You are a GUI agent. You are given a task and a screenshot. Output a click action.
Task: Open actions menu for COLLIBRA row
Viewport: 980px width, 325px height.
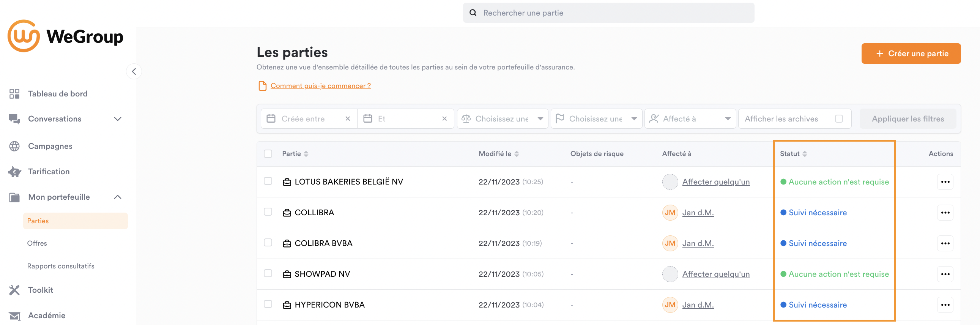pos(945,213)
